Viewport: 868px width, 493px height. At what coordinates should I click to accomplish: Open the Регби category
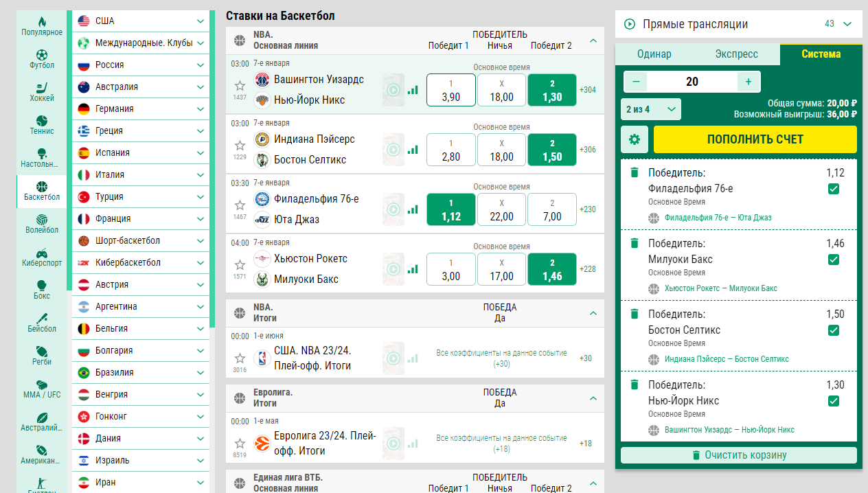pos(42,356)
